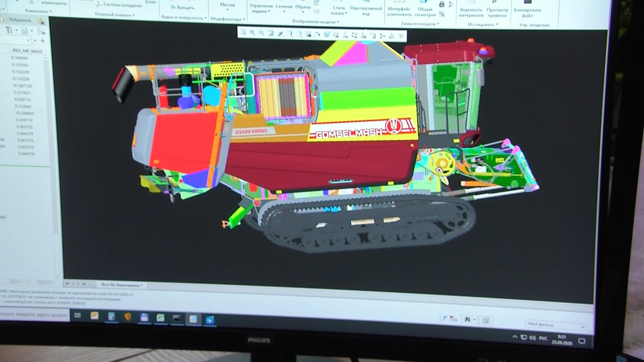Click the plus icon next to tree search
This screenshot has width=644, height=362.
click(x=43, y=41)
